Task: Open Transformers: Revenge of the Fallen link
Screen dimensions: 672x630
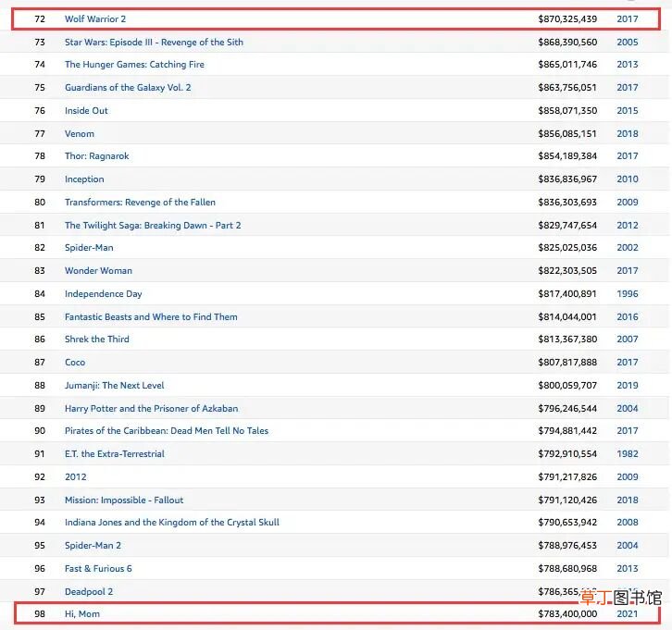Action: pyautogui.click(x=140, y=203)
